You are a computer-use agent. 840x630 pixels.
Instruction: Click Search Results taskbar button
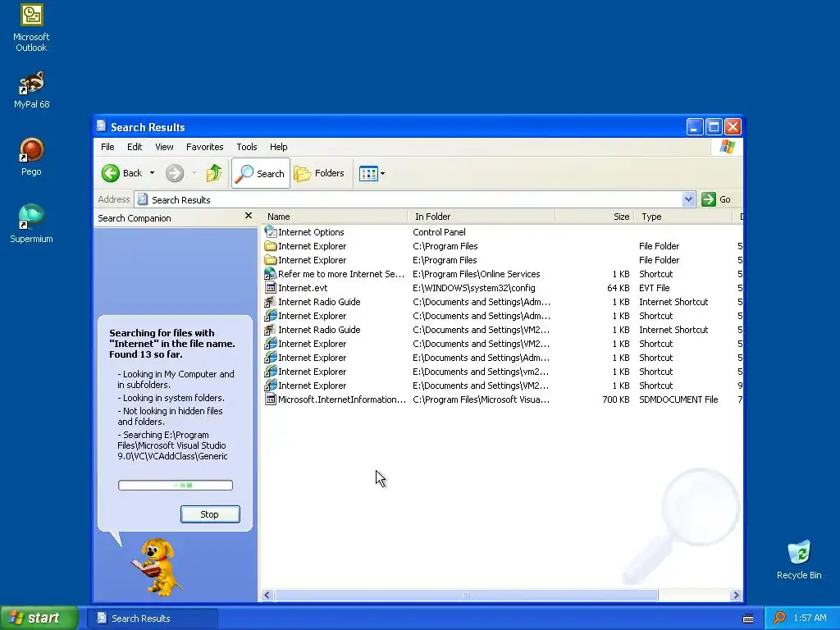coord(152,619)
